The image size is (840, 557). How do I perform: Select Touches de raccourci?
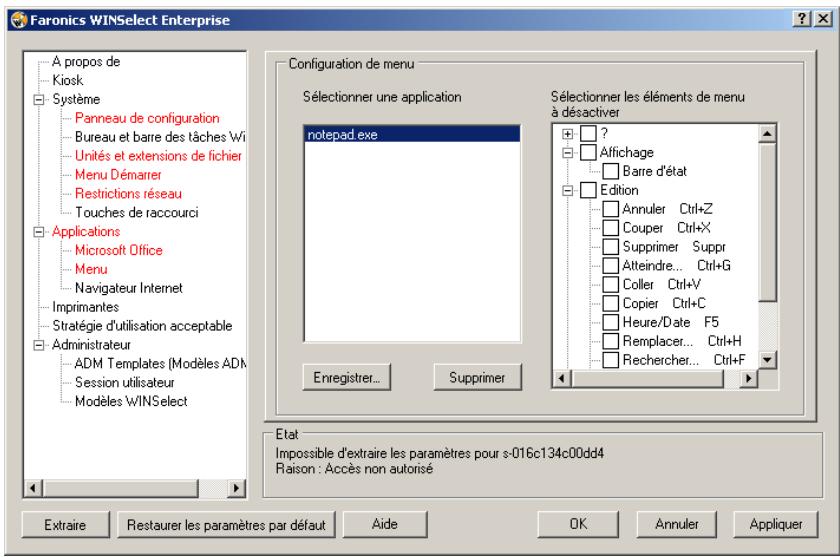[x=137, y=212]
